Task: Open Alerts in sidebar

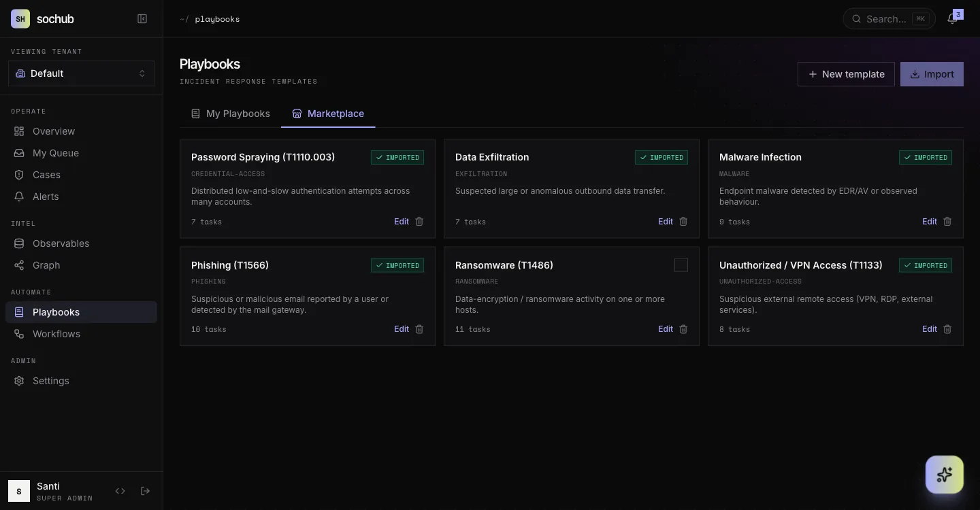Action: (81, 197)
